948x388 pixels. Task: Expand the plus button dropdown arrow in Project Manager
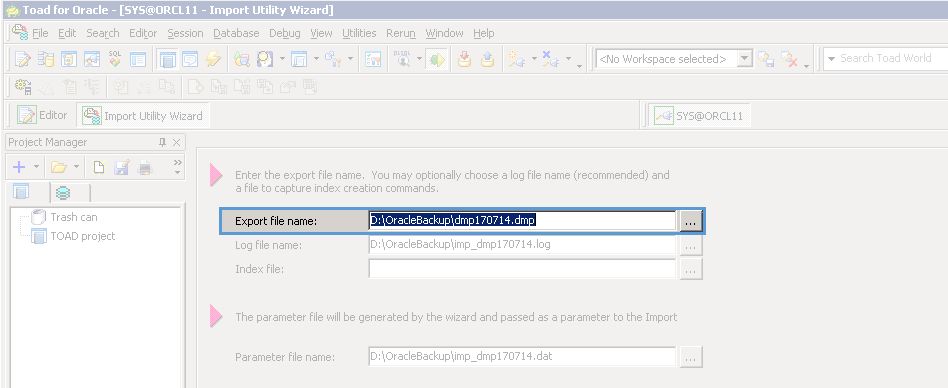36,167
